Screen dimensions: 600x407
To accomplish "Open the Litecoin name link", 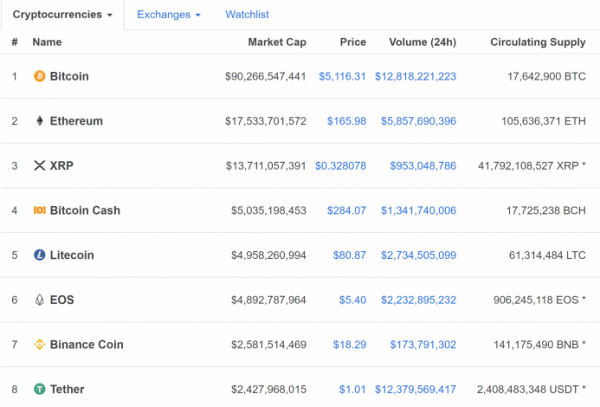I will click(x=72, y=255).
